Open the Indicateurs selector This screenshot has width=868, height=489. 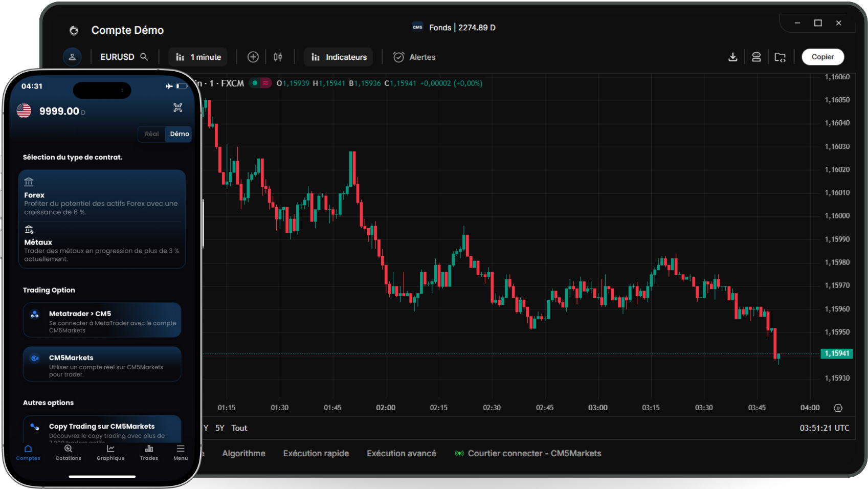(x=338, y=57)
